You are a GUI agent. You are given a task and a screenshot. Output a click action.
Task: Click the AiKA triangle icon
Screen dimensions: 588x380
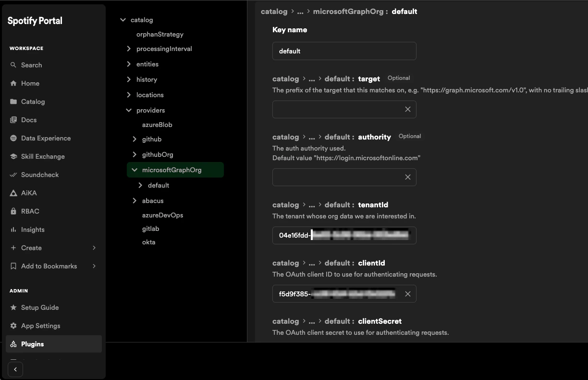pyautogui.click(x=13, y=193)
